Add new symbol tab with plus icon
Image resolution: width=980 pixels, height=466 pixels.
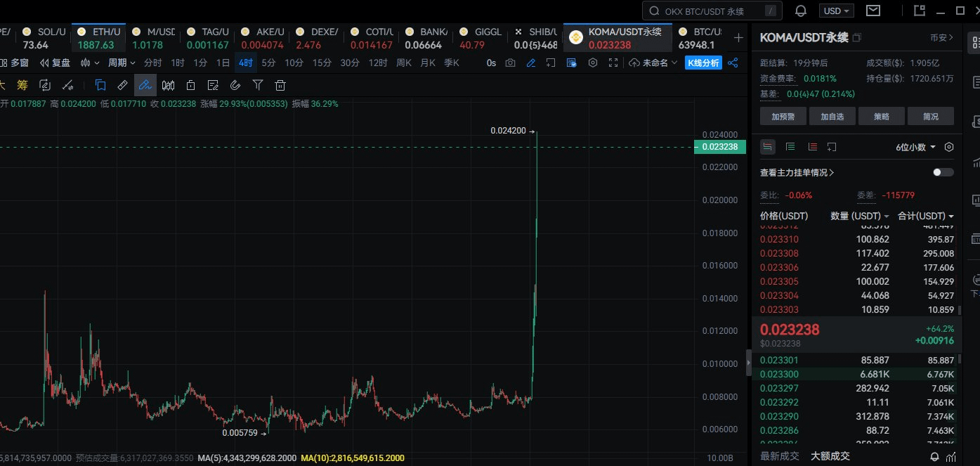coord(738,37)
